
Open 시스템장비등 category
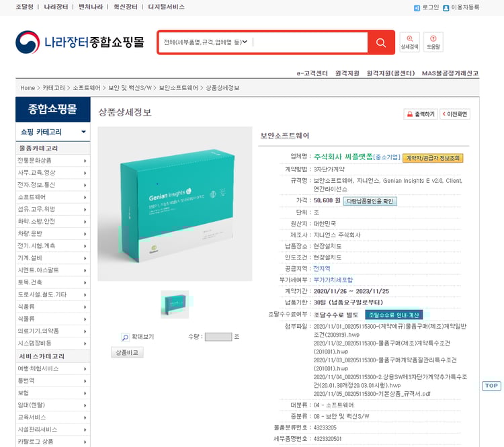point(52,343)
